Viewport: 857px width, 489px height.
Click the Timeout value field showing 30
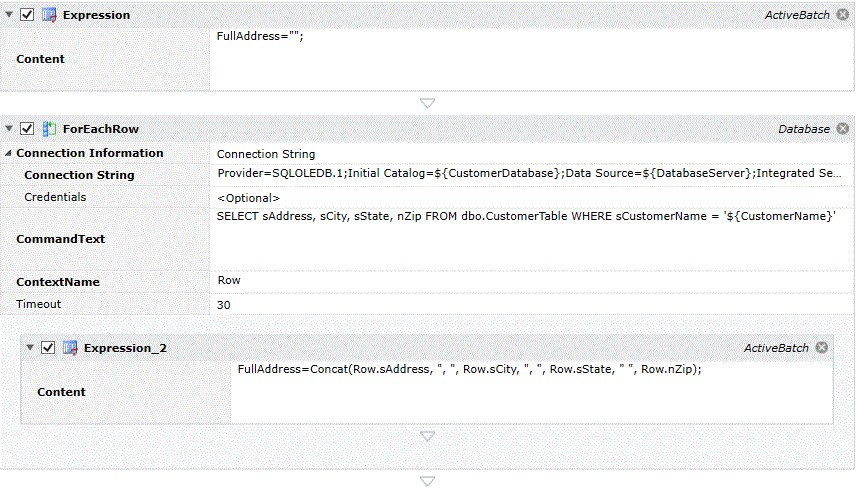(x=532, y=304)
